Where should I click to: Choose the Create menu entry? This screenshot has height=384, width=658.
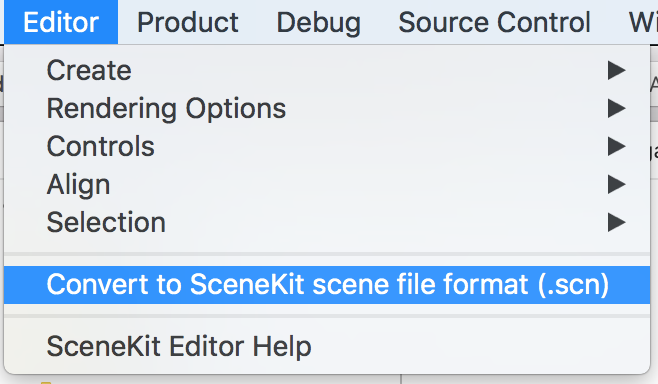[327, 70]
